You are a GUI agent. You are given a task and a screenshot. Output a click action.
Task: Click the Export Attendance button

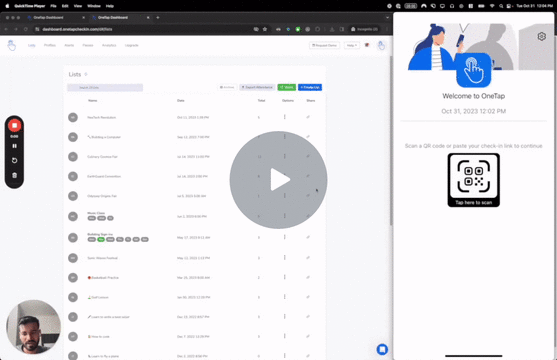257,87
